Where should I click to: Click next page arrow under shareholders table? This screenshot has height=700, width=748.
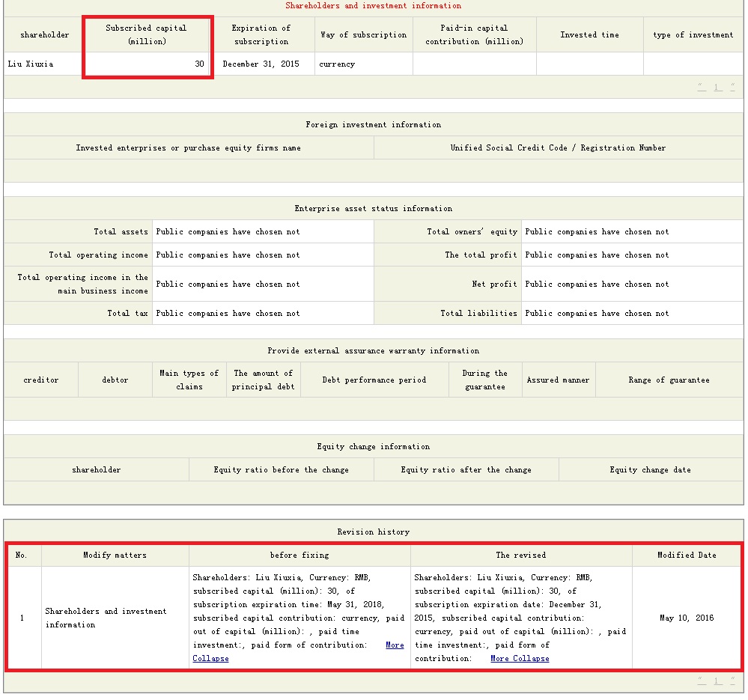pyautogui.click(x=733, y=87)
